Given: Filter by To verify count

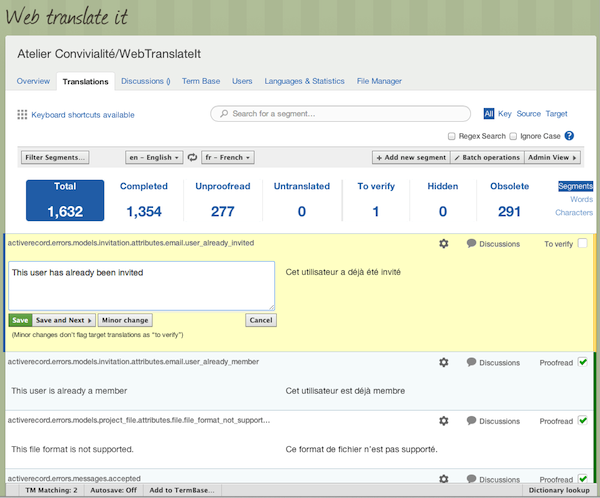Looking at the screenshot, I should point(376,200).
